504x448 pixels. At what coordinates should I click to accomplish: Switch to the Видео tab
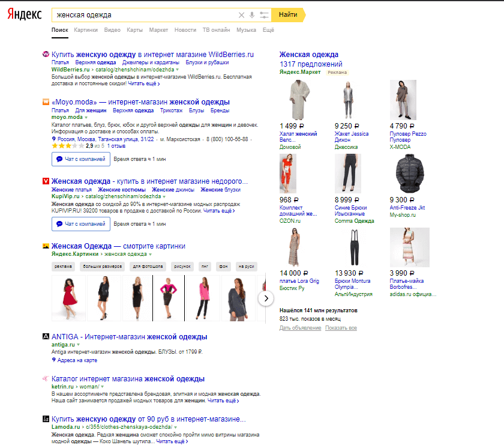(x=112, y=30)
